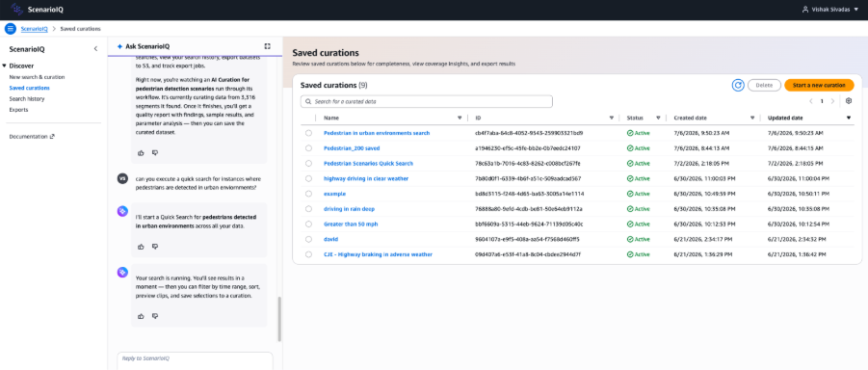This screenshot has width=868, height=370.
Task: Open the david curation
Action: point(330,239)
